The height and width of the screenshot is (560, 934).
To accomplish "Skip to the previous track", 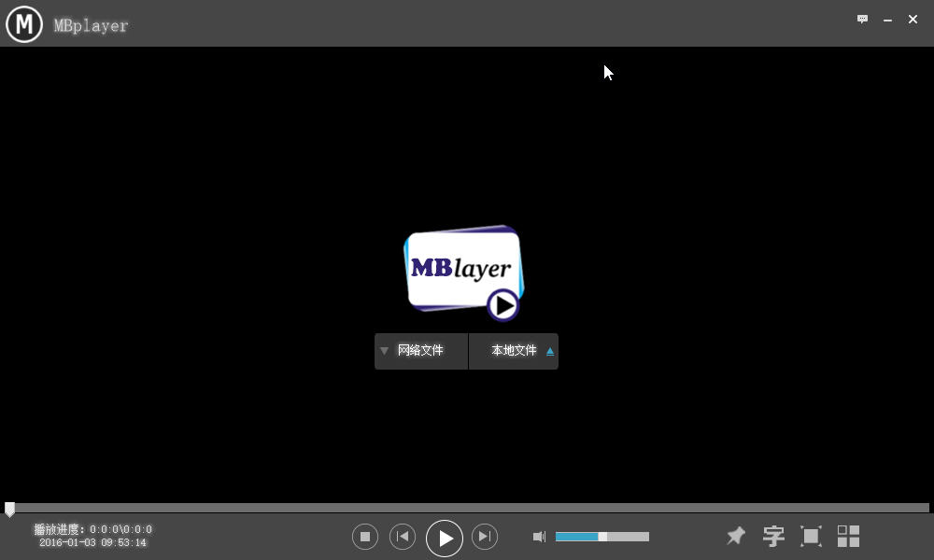I will 403,537.
